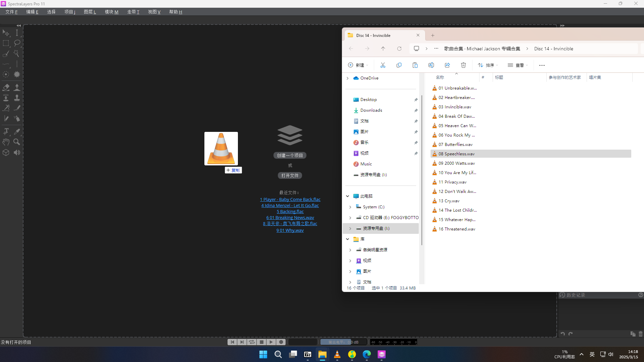Click the Rename icon in Explorer toolbar

coord(431,65)
